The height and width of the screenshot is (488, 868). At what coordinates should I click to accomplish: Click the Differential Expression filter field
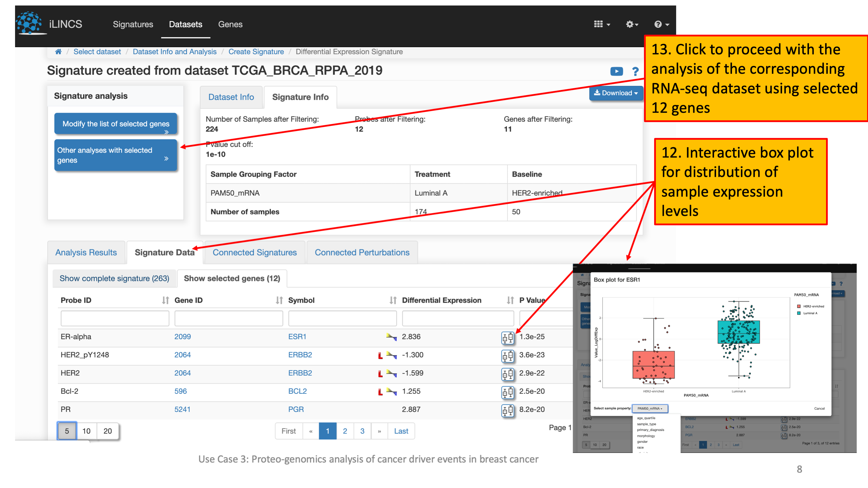coord(458,318)
